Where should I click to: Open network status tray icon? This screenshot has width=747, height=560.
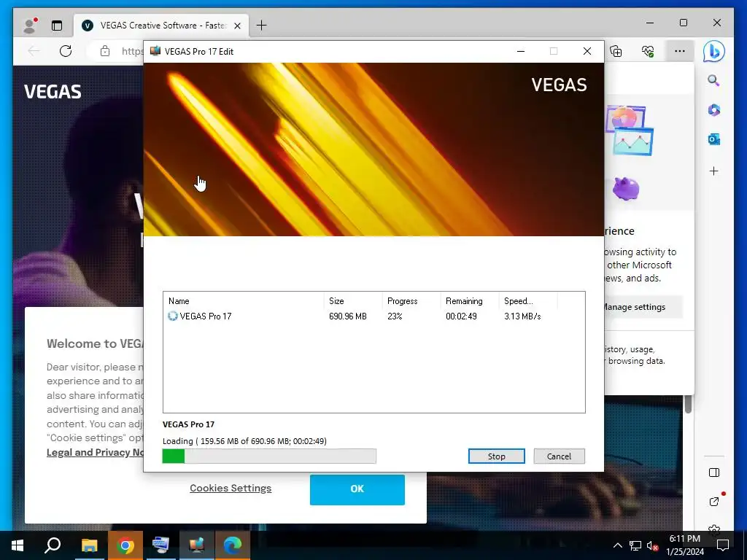(635, 545)
